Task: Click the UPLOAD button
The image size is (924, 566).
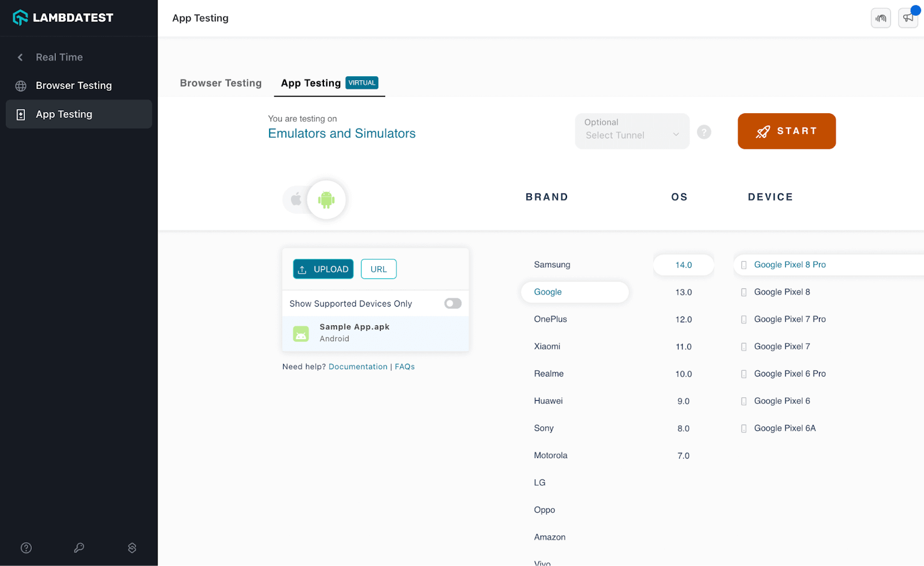Action: pos(323,269)
